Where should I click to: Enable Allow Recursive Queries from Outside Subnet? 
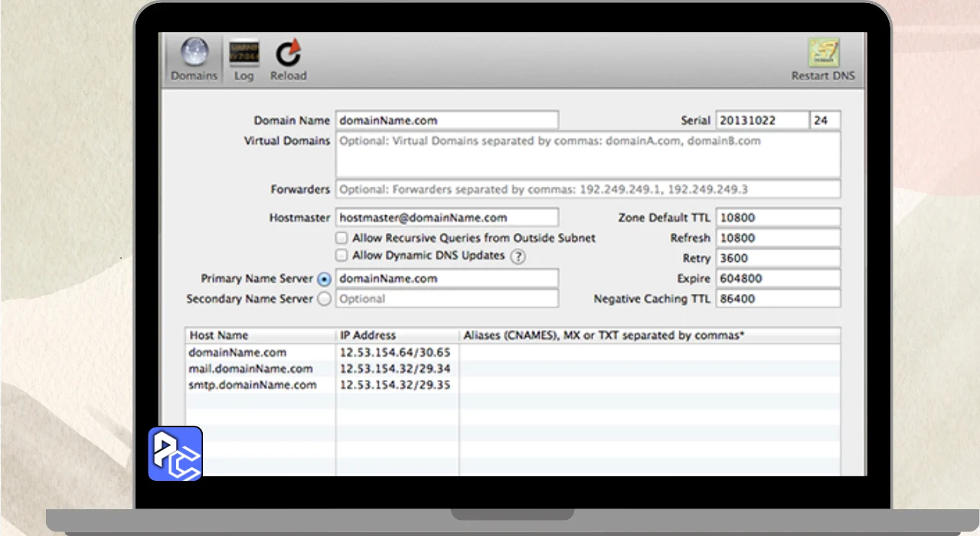tap(341, 238)
